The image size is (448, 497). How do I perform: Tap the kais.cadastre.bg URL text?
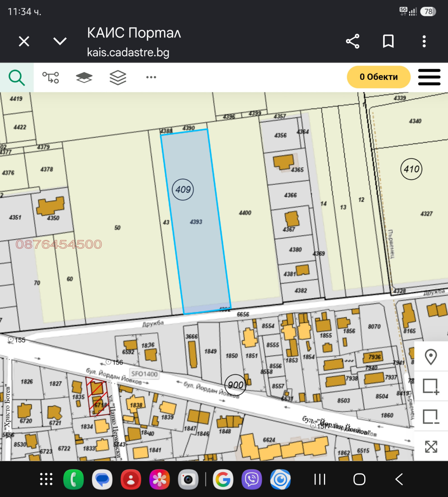point(128,52)
